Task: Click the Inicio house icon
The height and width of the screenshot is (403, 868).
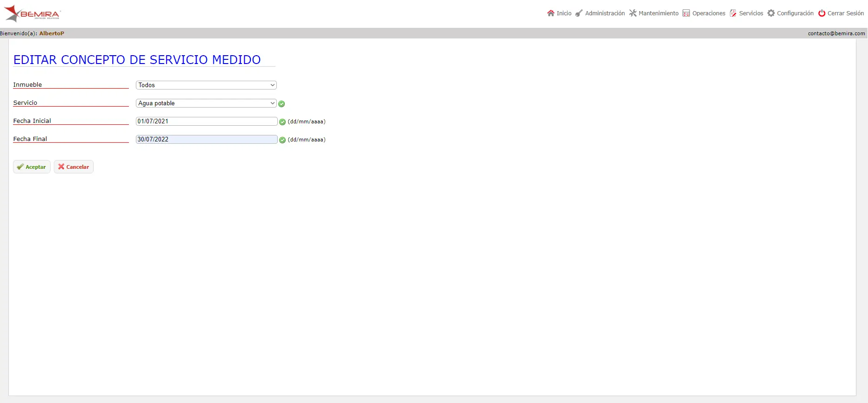Action: 551,13
